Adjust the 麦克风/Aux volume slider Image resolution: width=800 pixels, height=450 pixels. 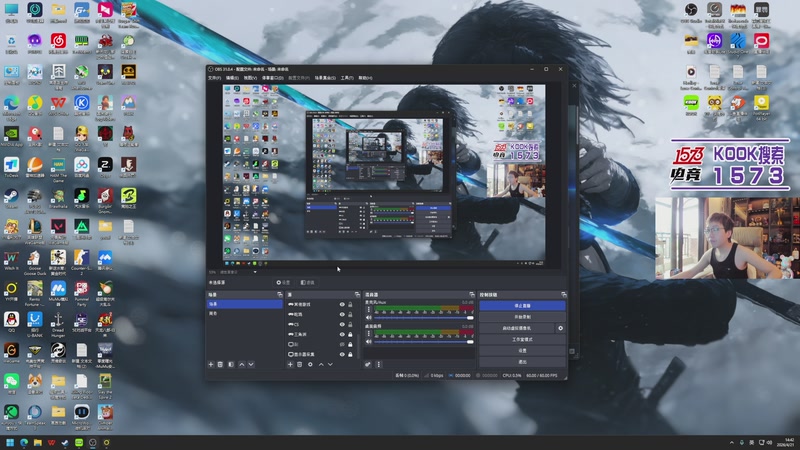click(x=423, y=318)
